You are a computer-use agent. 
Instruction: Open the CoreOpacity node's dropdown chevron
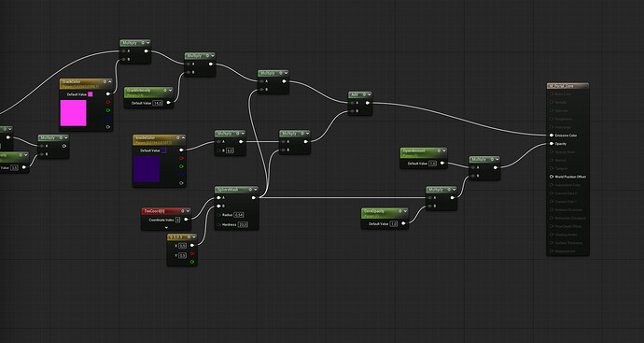point(405,211)
